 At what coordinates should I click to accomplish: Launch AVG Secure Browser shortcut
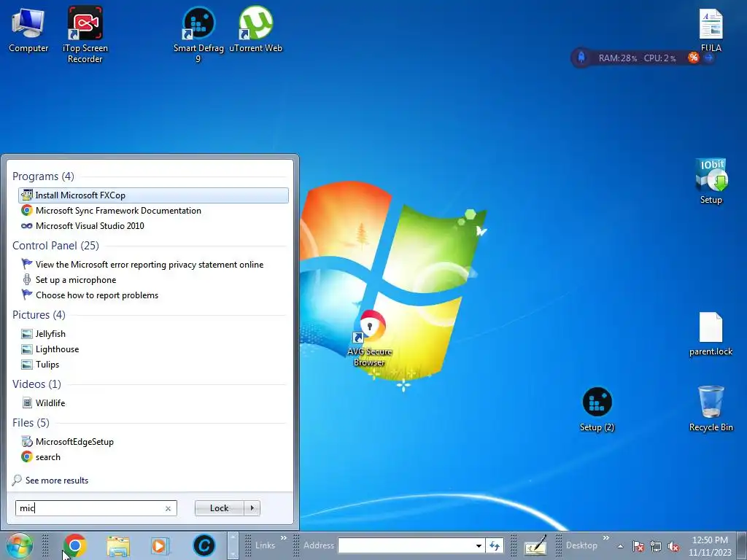tap(370, 338)
